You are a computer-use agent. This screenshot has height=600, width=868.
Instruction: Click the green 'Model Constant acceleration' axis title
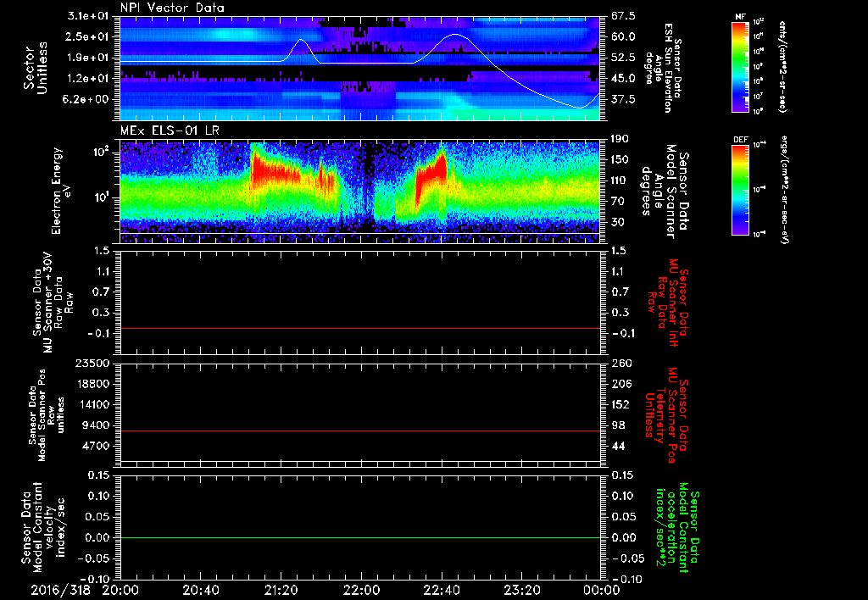pyautogui.click(x=677, y=527)
